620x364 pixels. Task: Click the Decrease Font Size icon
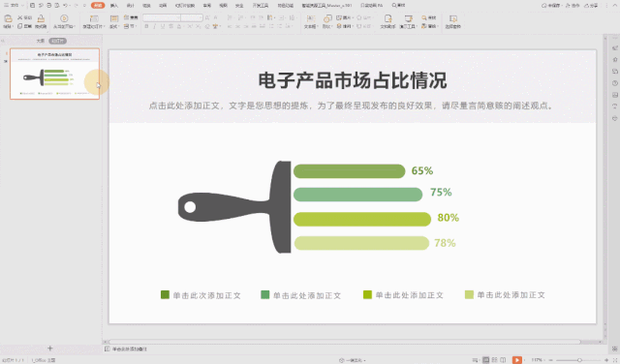coord(215,17)
